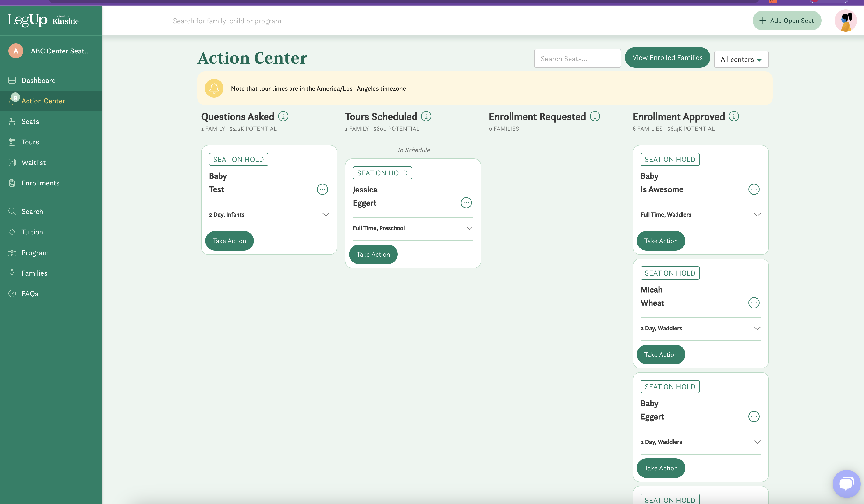The height and width of the screenshot is (504, 864).
Task: Open Tours from the sidebar
Action: point(51,142)
